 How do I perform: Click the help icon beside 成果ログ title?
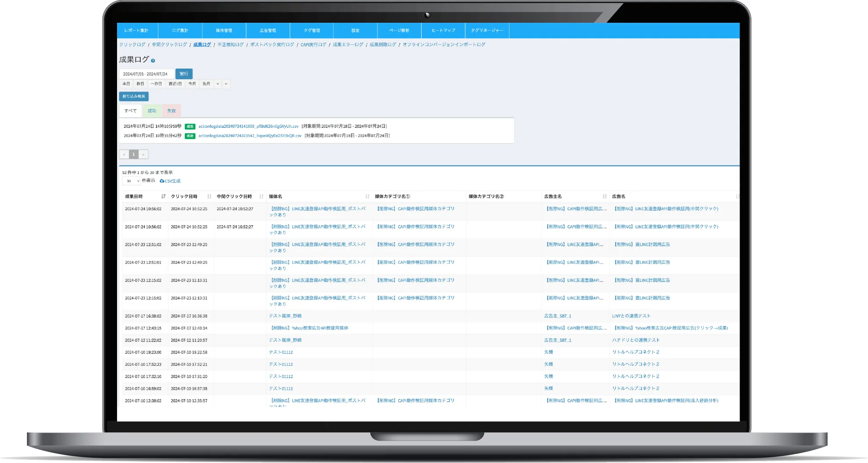click(153, 60)
